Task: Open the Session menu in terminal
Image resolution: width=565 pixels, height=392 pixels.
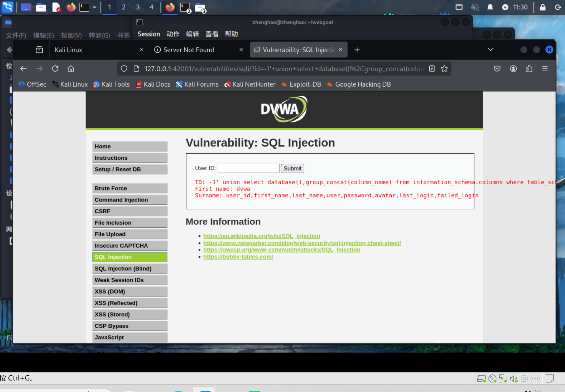Action: (x=149, y=34)
